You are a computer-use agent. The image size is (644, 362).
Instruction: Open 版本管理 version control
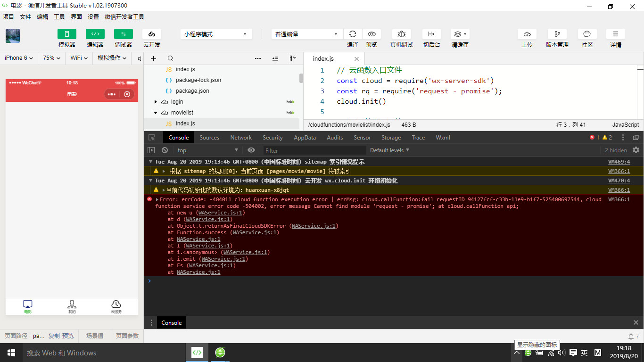point(557,34)
